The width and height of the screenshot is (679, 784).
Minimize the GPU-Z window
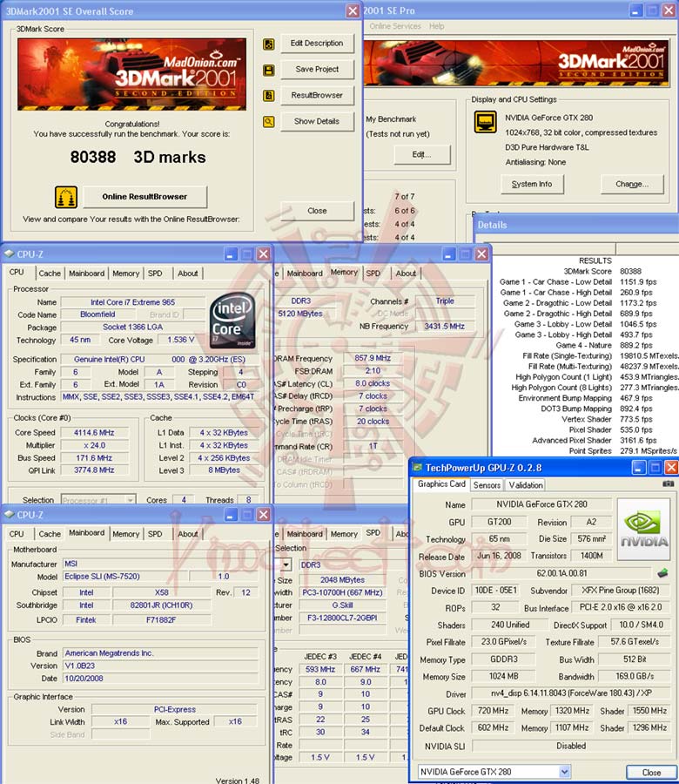tap(639, 468)
